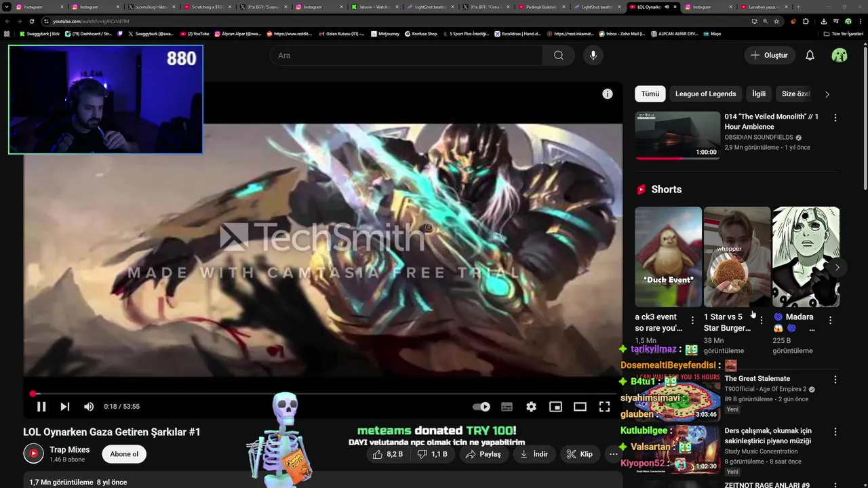Enter fullscreen mode
Image resolution: width=868 pixels, height=488 pixels.
[604, 407]
